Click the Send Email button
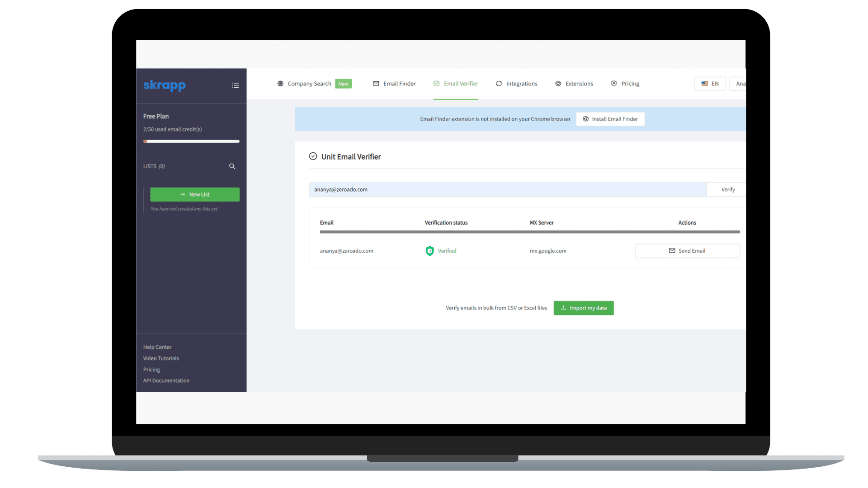 [x=687, y=251]
